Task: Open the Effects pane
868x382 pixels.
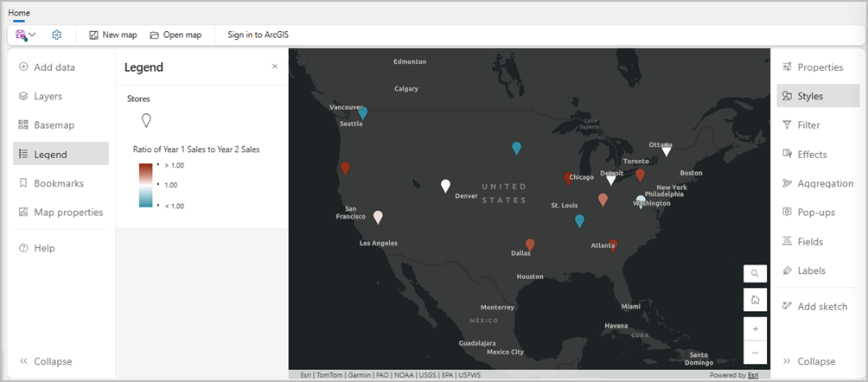Action: click(x=818, y=155)
